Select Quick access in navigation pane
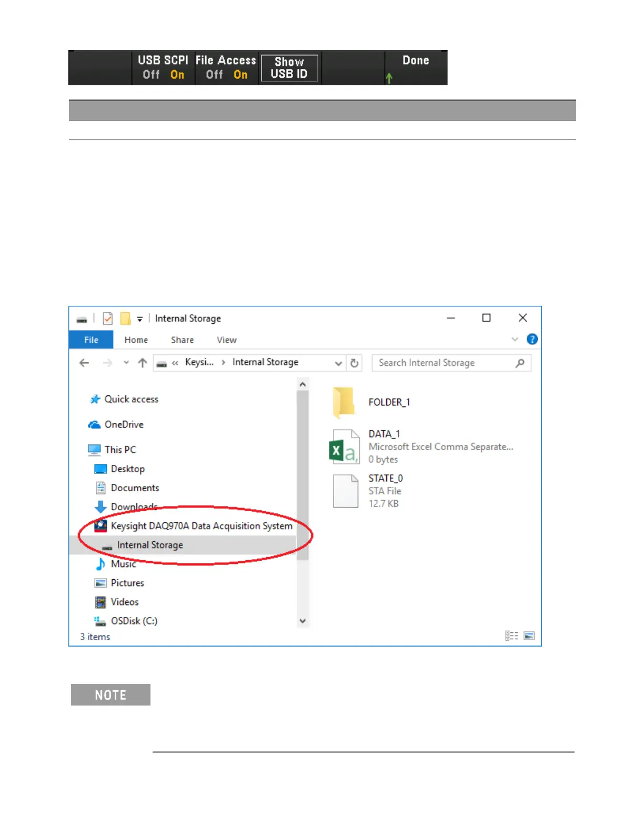644x834 pixels. 132,399
